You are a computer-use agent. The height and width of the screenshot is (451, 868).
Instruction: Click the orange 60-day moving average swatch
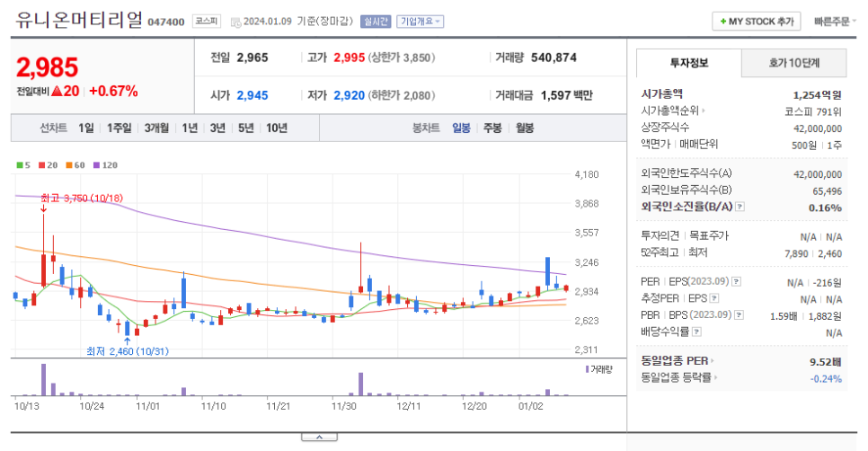coord(68,165)
